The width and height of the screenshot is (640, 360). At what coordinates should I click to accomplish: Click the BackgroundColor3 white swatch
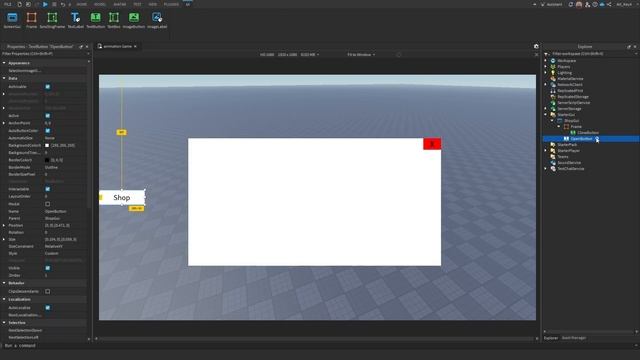tap(47, 145)
